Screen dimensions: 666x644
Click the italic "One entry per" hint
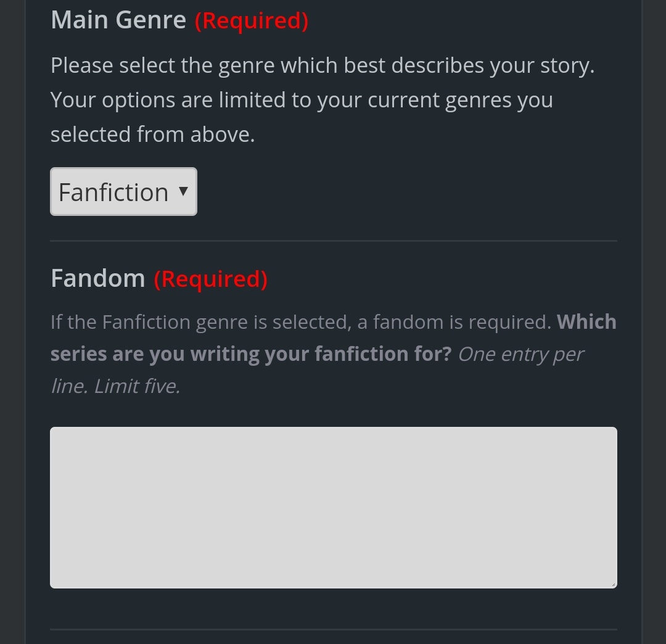coord(520,354)
